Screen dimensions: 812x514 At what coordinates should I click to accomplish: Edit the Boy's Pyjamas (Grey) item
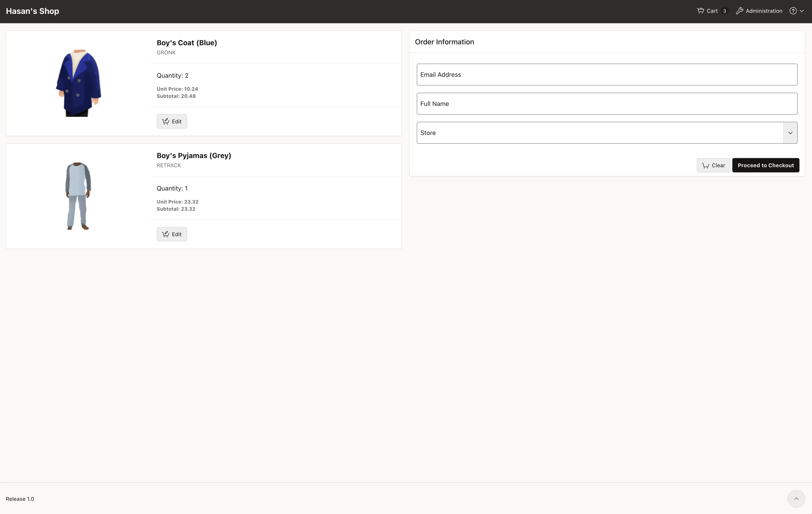[172, 234]
